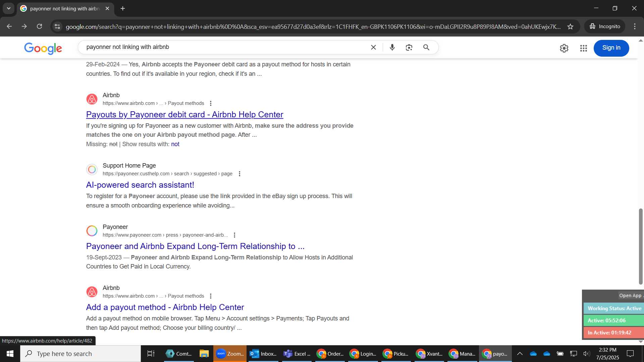The height and width of the screenshot is (362, 644).
Task: Switch to the Order Chrome window in taskbar
Action: tap(330, 354)
